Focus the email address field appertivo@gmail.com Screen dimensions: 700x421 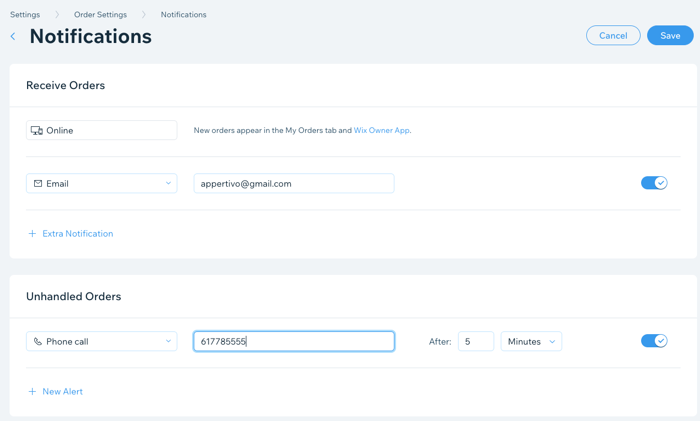(294, 183)
